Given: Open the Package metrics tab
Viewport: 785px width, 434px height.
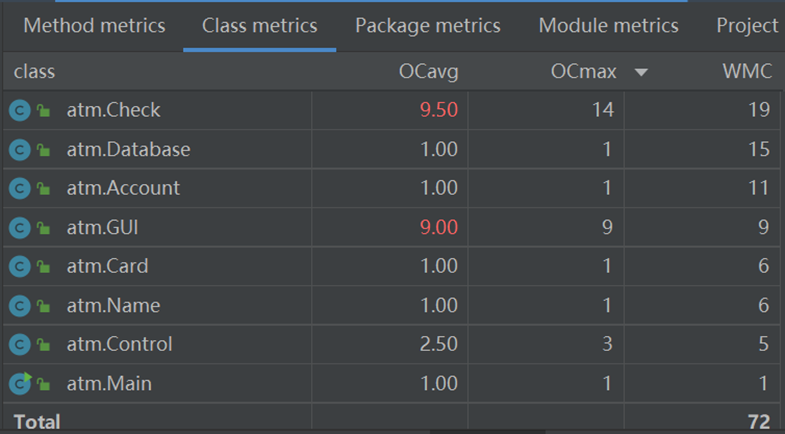Looking at the screenshot, I should click(x=428, y=26).
